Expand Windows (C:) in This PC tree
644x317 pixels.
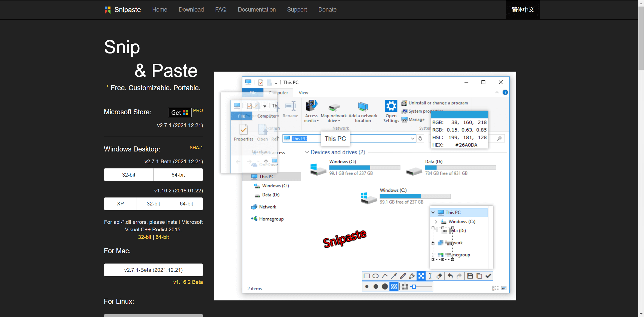(436, 222)
